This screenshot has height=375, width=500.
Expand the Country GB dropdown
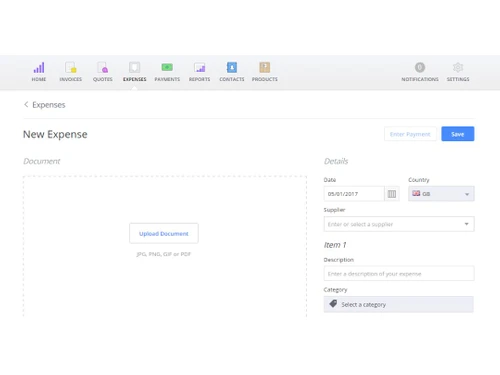441,194
